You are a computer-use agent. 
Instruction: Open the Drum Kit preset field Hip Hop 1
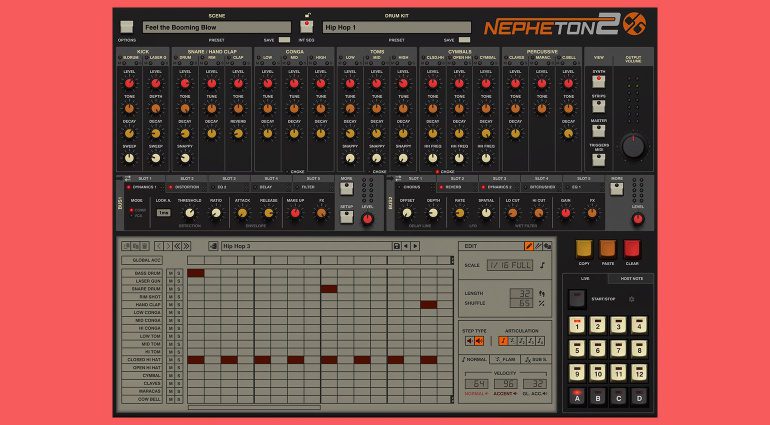coord(396,28)
